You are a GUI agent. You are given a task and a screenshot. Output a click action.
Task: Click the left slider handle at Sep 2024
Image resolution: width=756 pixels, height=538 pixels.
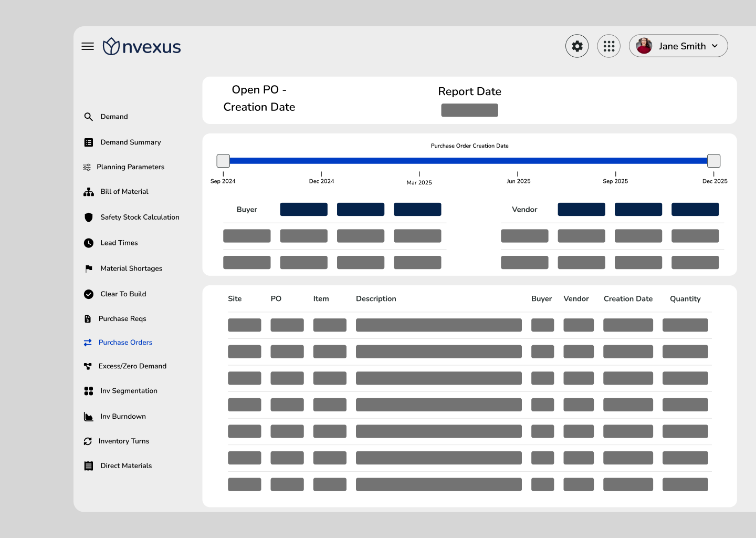[223, 161]
